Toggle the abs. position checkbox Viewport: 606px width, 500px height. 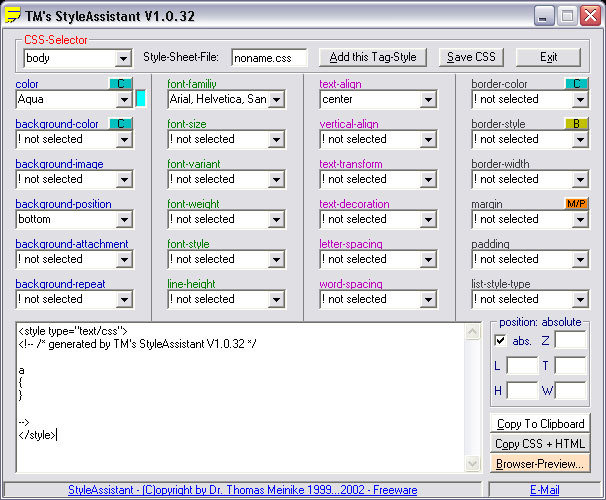tap(500, 340)
